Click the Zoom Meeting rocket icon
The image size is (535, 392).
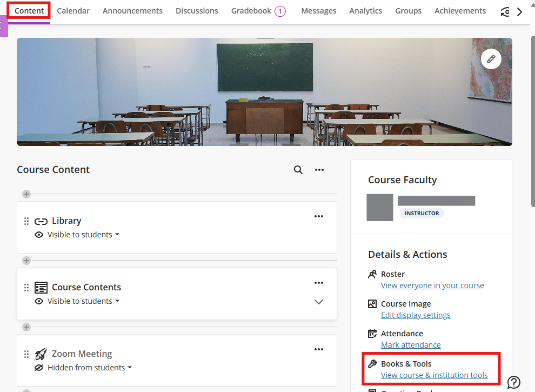pyautogui.click(x=41, y=354)
